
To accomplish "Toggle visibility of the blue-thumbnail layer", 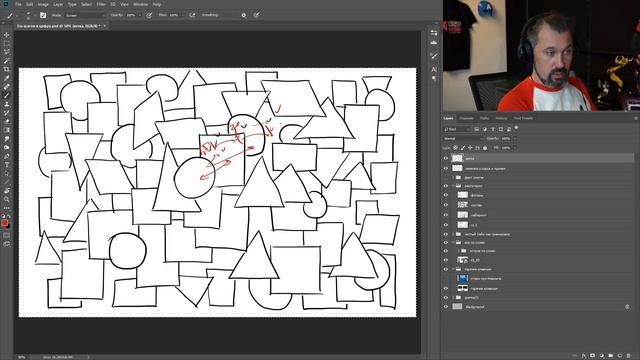I will tap(446, 278).
